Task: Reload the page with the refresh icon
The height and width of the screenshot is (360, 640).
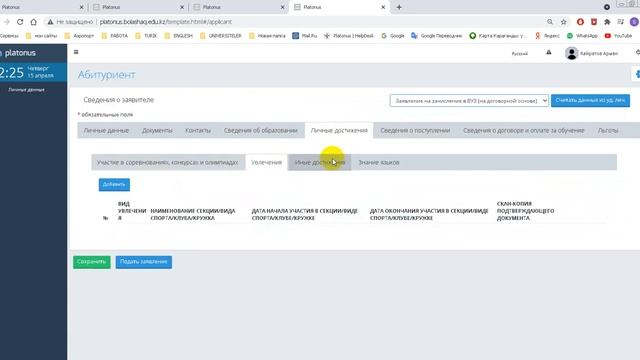Action: pos(20,22)
